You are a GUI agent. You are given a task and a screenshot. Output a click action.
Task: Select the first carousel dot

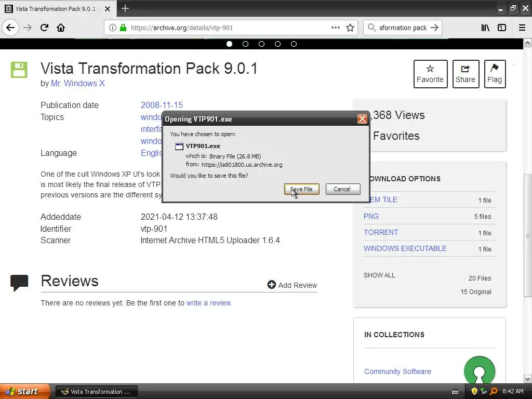[x=229, y=44]
